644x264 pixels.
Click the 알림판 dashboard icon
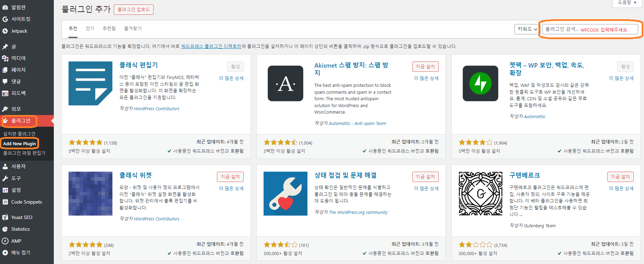(x=5, y=7)
